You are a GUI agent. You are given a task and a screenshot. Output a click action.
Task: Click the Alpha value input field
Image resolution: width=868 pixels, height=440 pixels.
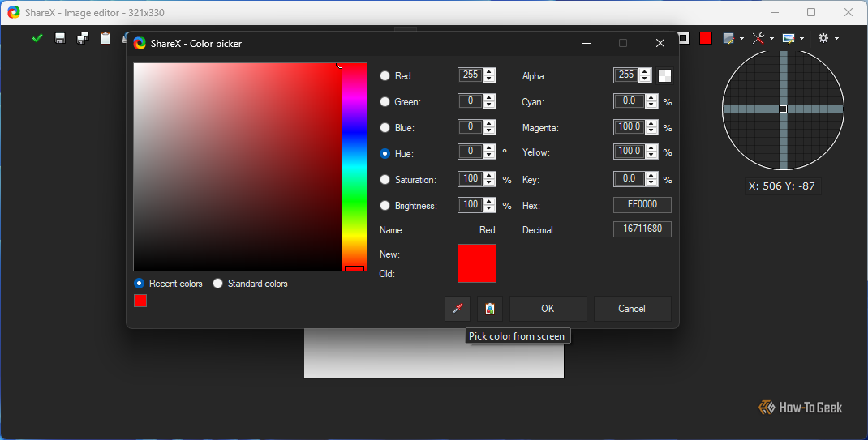[x=626, y=75]
